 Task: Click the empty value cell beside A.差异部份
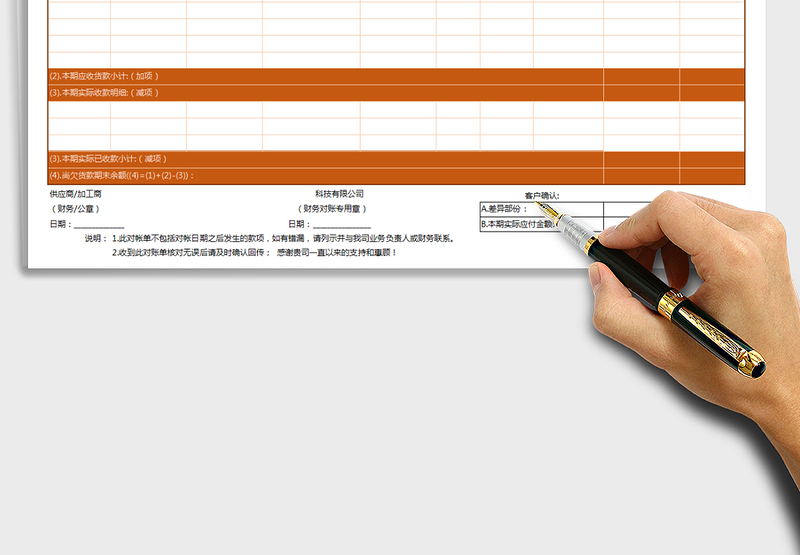tap(625, 209)
